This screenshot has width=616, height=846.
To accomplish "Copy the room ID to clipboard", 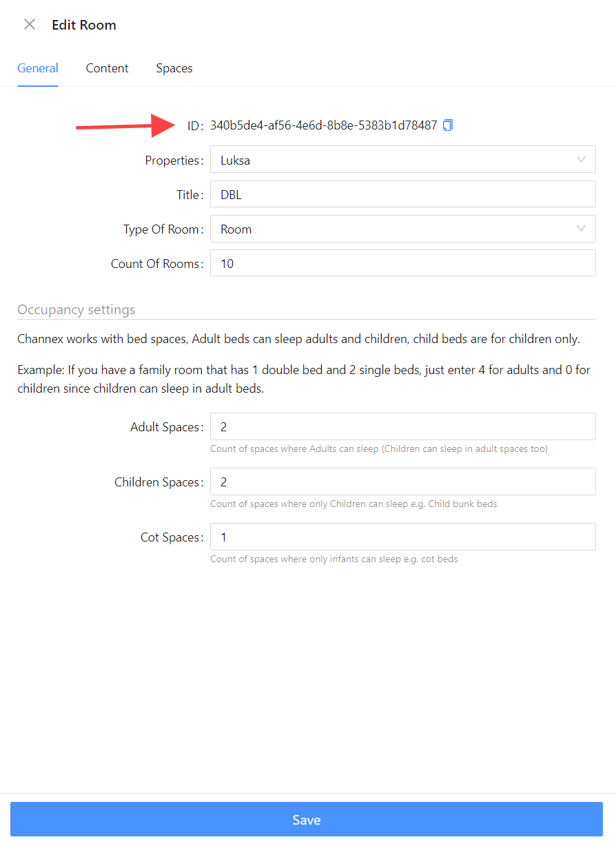I will click(448, 125).
